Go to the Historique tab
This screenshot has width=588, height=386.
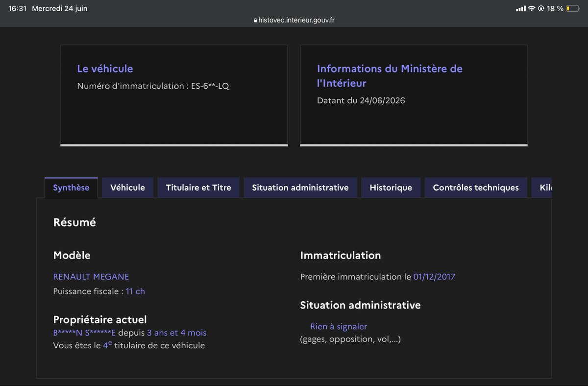[391, 188]
